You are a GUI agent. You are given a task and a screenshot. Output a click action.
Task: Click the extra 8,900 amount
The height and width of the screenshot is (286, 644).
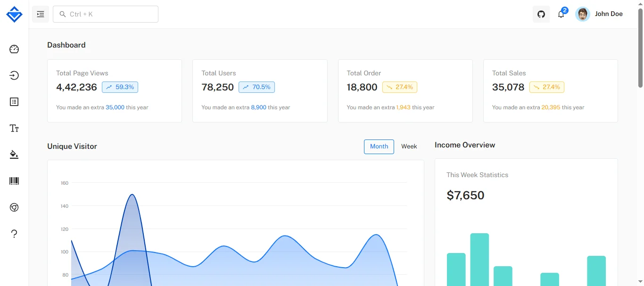coord(258,107)
